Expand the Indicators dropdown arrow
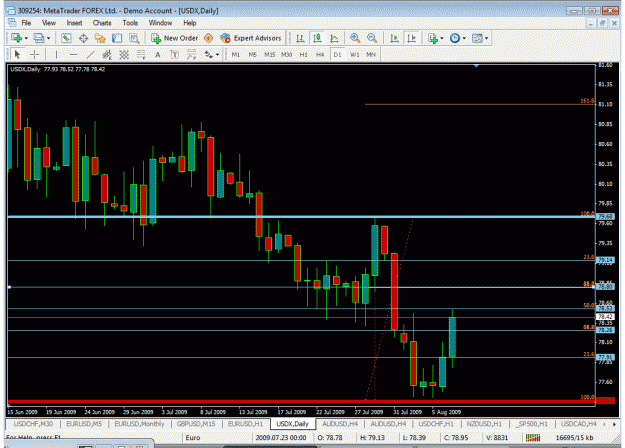The width and height of the screenshot is (625, 448). pos(442,38)
